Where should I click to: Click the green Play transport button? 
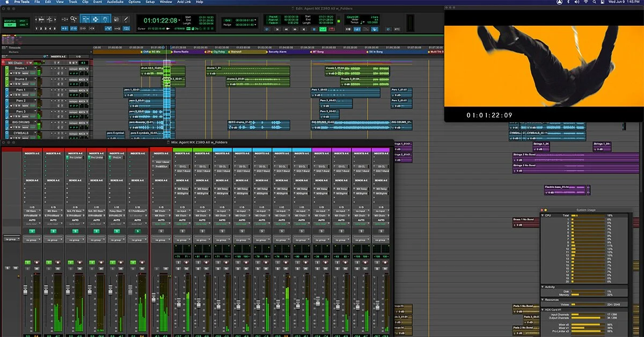coord(323,29)
